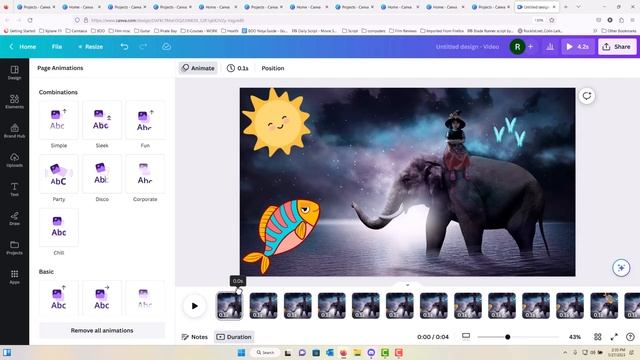Select the first timeline page thumbnail
The image size is (640, 360).
point(229,306)
